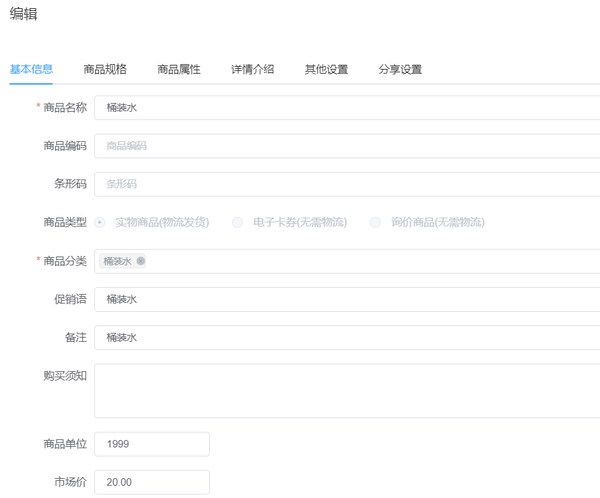The height and width of the screenshot is (498, 600).
Task: Focus the 商品编码 input field
Action: 347,146
